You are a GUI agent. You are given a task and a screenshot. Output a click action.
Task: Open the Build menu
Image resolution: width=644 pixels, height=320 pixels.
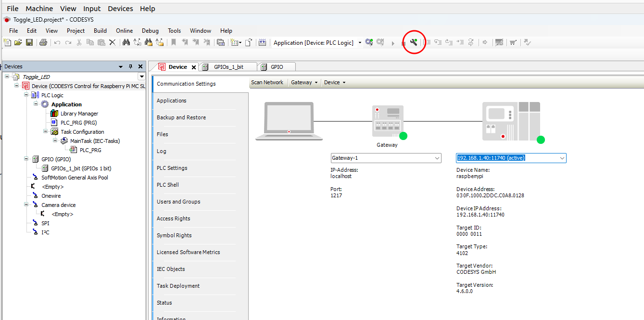coord(100,30)
